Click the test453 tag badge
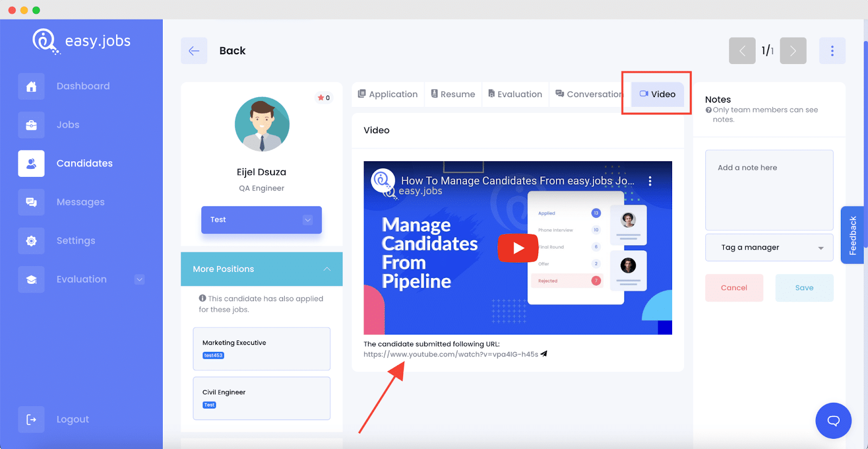The image size is (868, 449). tap(213, 356)
